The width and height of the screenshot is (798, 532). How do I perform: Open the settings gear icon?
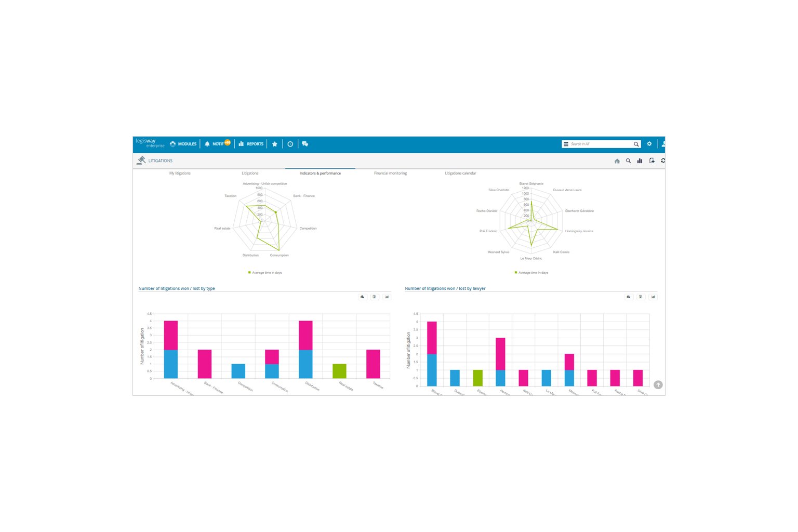click(x=649, y=144)
